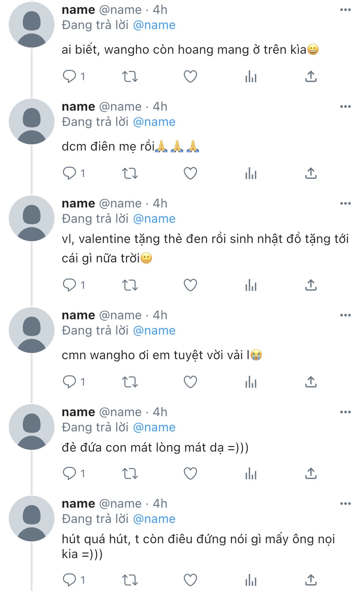Open more options for 'valentine tặng thẻ đen' tweet
This screenshot has height=591, width=364.
point(345,203)
